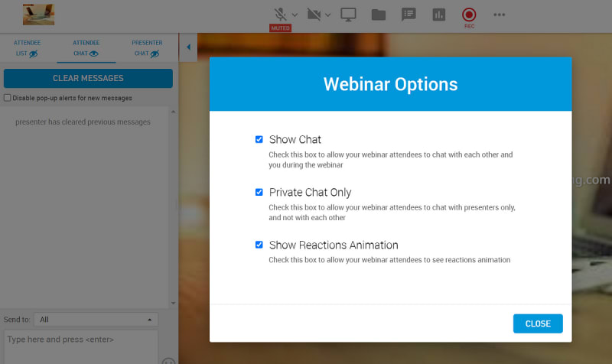Start screen sharing with monitor icon
612x364 pixels.
(x=349, y=14)
